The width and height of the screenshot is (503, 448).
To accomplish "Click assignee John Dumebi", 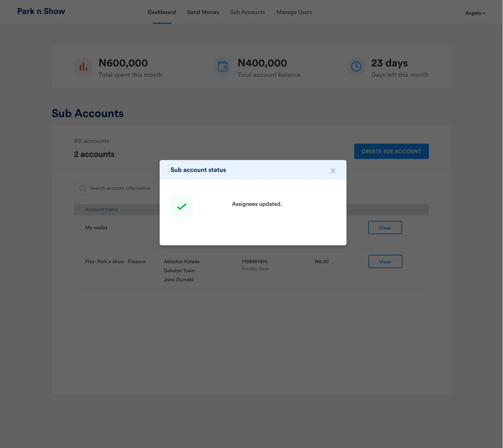I will [179, 280].
